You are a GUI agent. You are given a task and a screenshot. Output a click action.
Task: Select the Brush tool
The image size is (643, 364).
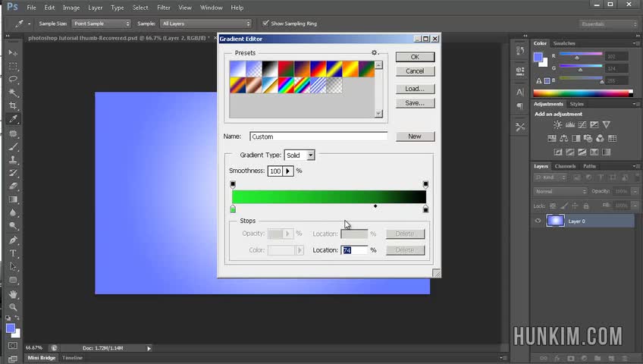pos(13,146)
